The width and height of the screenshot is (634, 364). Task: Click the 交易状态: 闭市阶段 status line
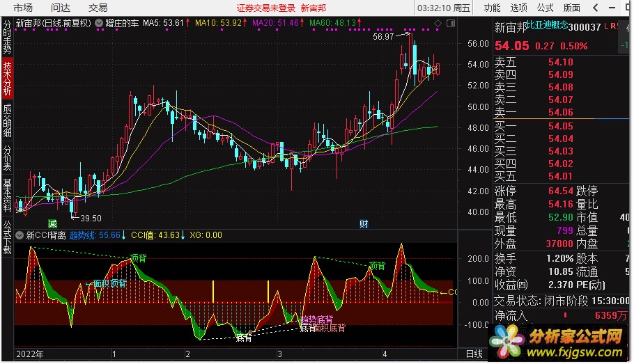(x=541, y=301)
